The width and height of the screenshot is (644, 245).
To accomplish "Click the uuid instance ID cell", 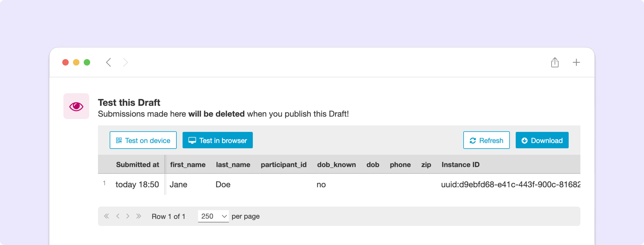I will (510, 184).
